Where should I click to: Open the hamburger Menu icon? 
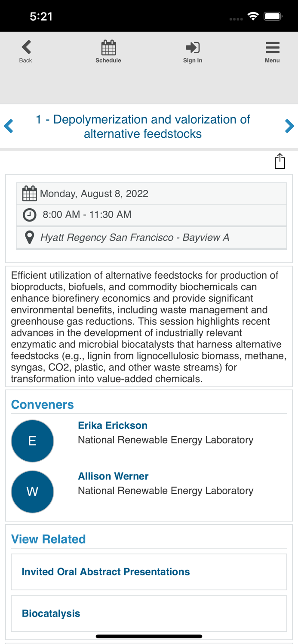(272, 48)
